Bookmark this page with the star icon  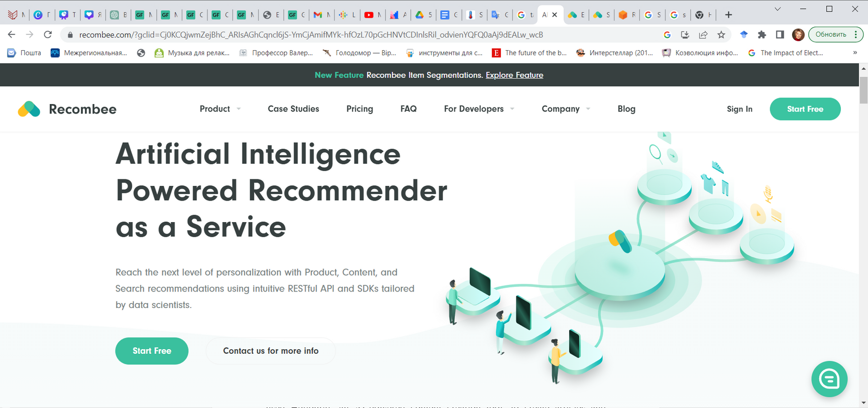721,35
